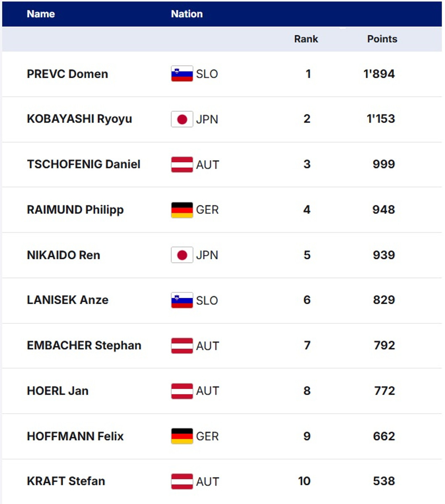The width and height of the screenshot is (445, 504).
Task: Sort by the Nation column header
Action: pos(187,14)
